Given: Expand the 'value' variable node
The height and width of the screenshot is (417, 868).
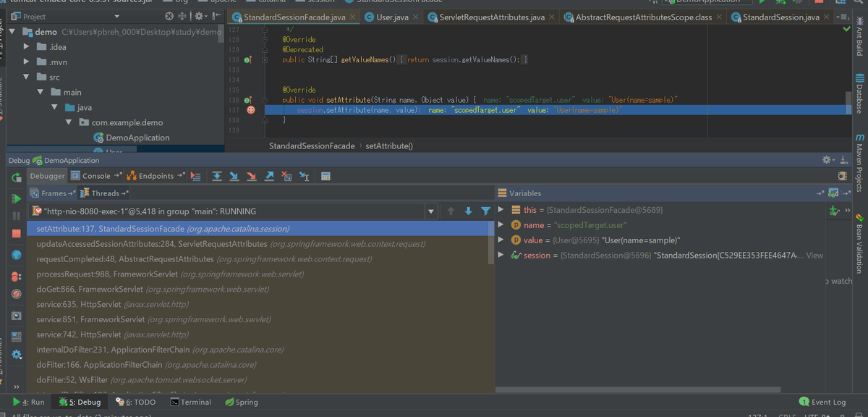Looking at the screenshot, I should 501,240.
